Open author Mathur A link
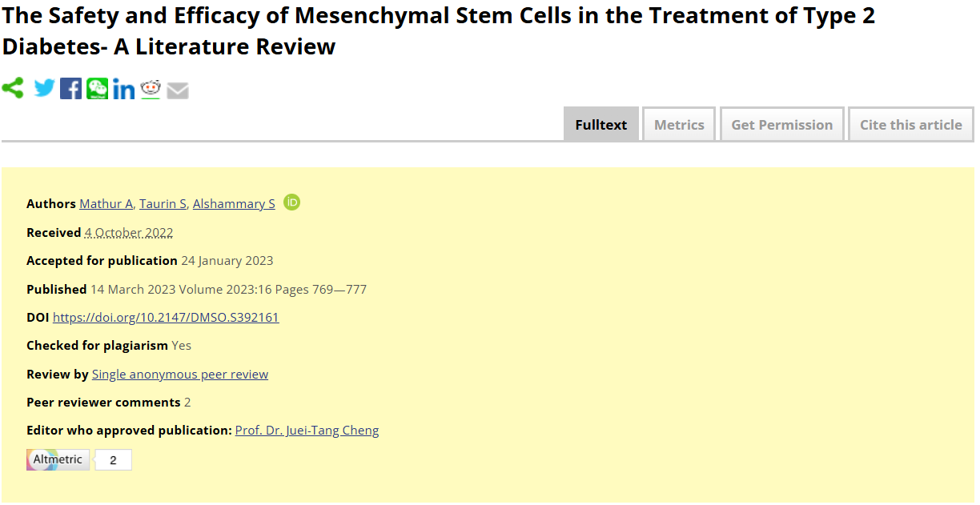The width and height of the screenshot is (980, 505). [x=106, y=204]
